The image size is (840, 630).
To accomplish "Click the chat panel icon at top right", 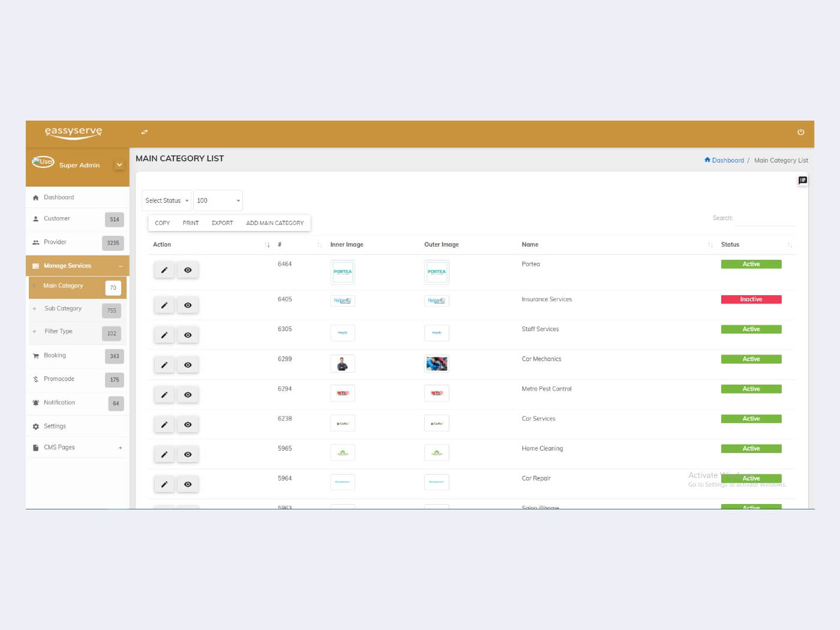I will (802, 181).
